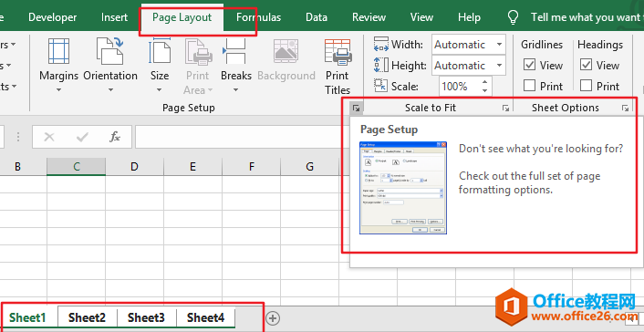Click the formula bar options dots handle
The height and width of the screenshot is (332, 644).
point(17,137)
